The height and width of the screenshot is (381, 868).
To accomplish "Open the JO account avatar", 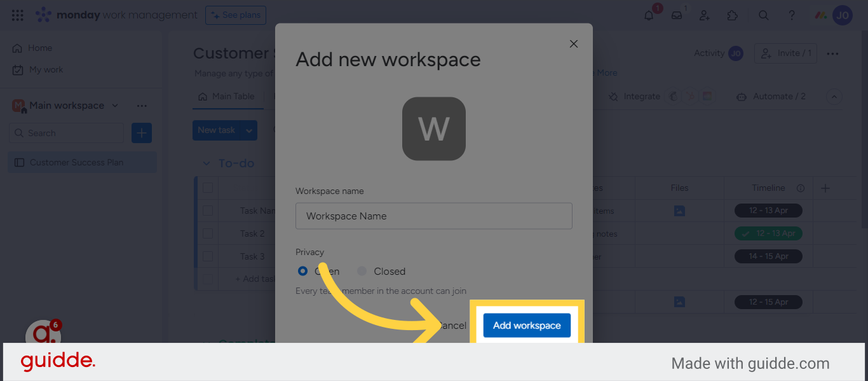I will pyautogui.click(x=842, y=15).
